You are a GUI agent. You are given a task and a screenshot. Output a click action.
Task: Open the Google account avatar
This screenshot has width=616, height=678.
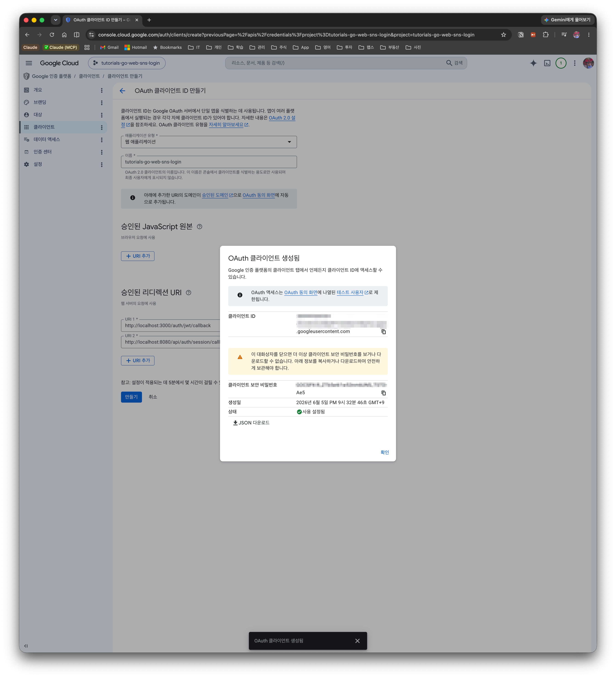(588, 63)
